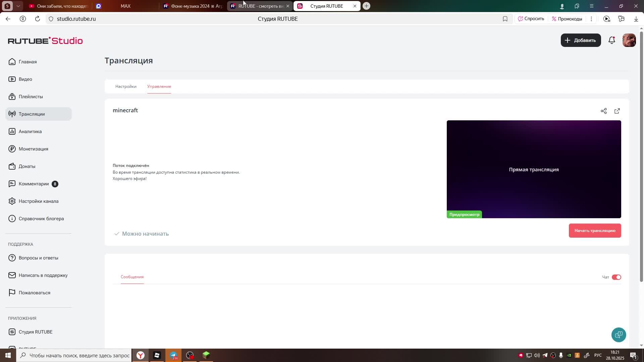Expand the tab list chevron dropdown

coord(18,6)
